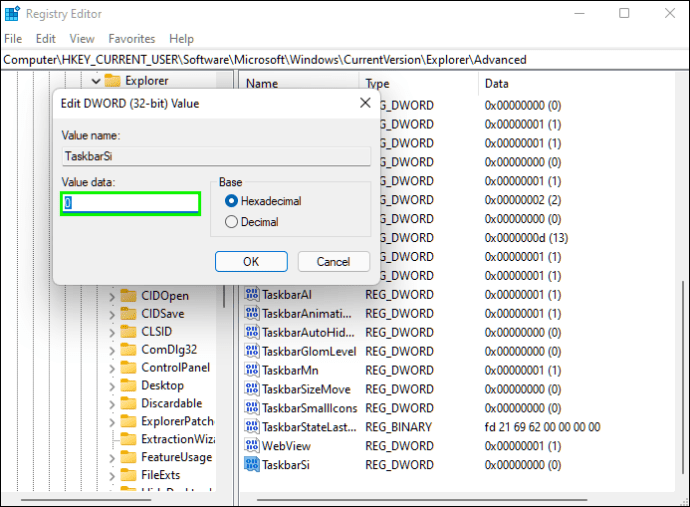Click the Value name field showing TaskbarSi
690x507 pixels.
216,156
